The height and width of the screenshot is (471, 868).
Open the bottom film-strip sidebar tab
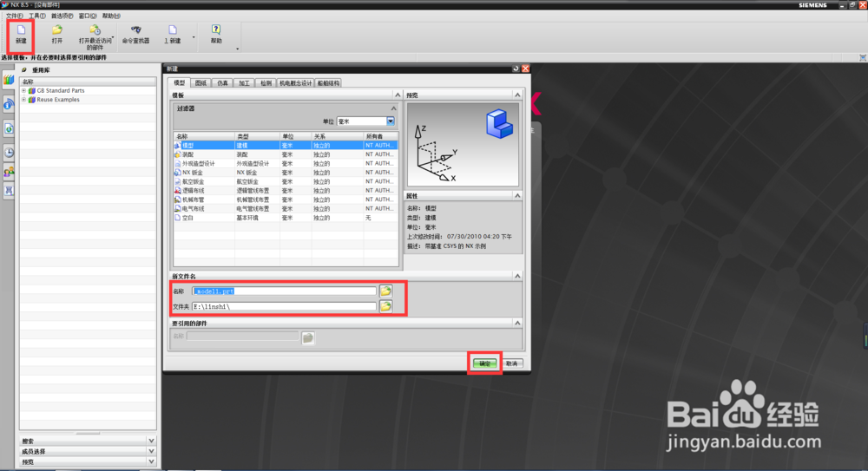coord(9,191)
